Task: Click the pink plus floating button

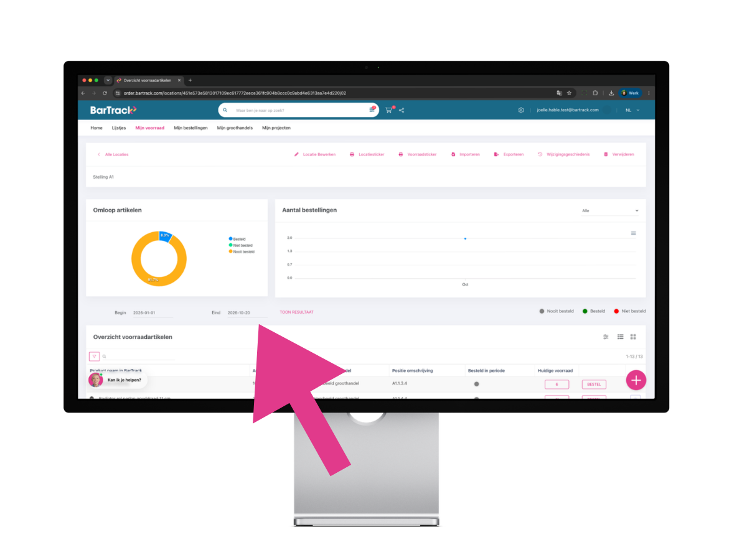Action: pyautogui.click(x=636, y=380)
